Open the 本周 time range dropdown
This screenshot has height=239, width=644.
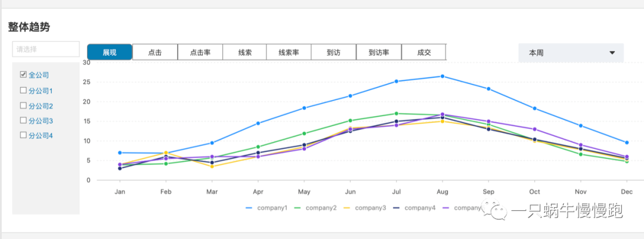tap(571, 52)
